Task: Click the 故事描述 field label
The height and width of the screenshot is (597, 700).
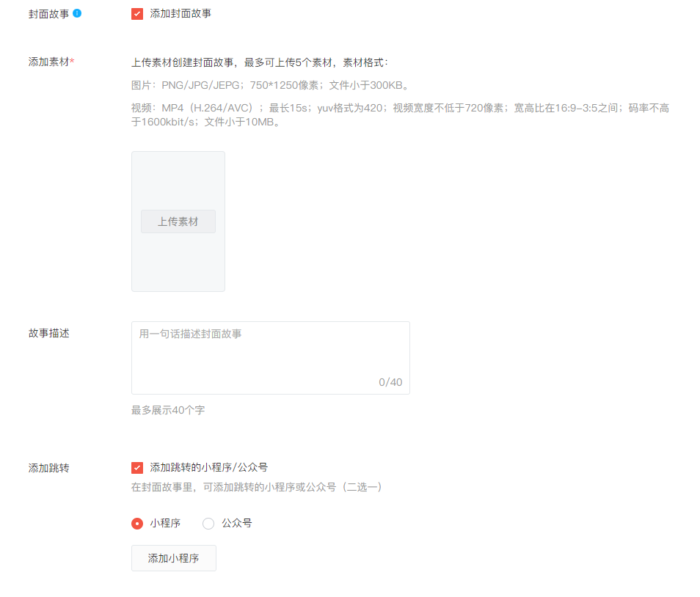Action: [49, 333]
